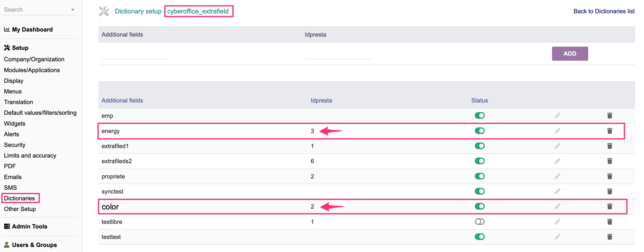Image resolution: width=644 pixels, height=252 pixels.
Task: Edit the color row pencil icon
Action: pos(557,206)
